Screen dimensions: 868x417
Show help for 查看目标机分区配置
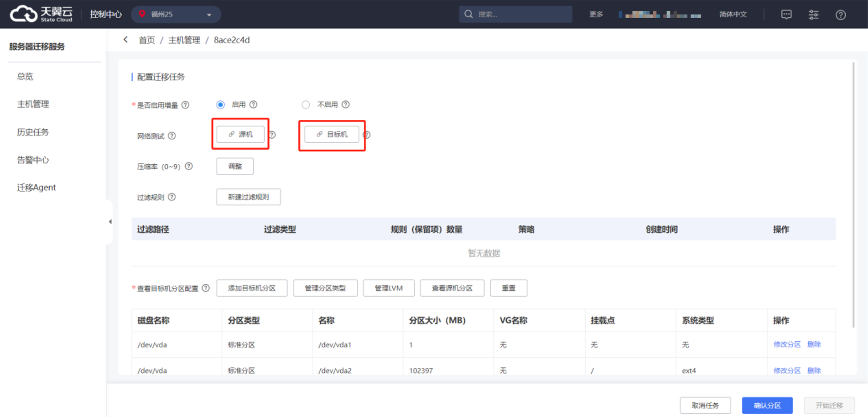point(206,288)
